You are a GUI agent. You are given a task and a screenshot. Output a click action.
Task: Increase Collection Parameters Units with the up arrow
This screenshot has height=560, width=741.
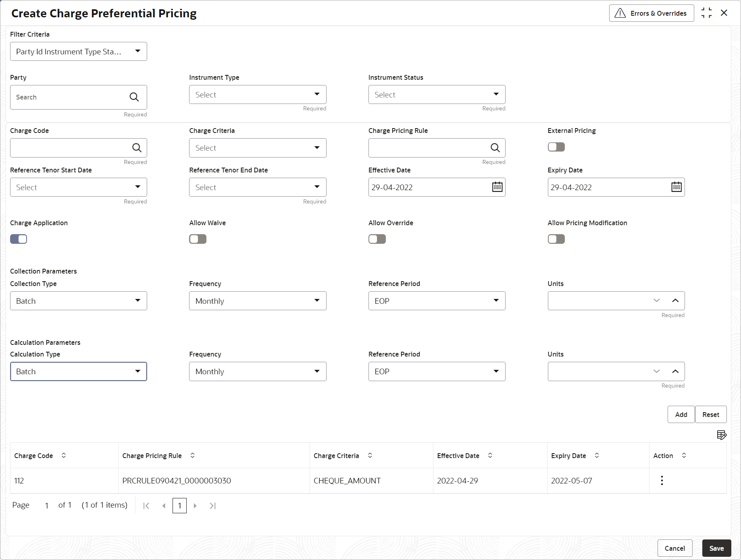[x=675, y=301]
